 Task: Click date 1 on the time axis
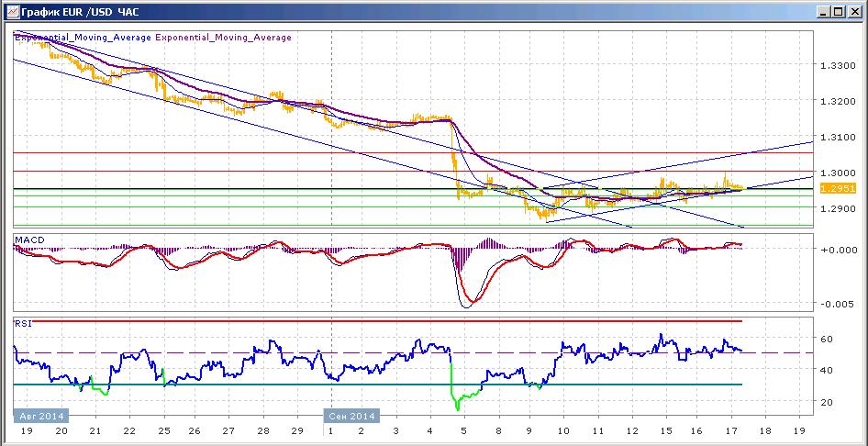pos(330,430)
